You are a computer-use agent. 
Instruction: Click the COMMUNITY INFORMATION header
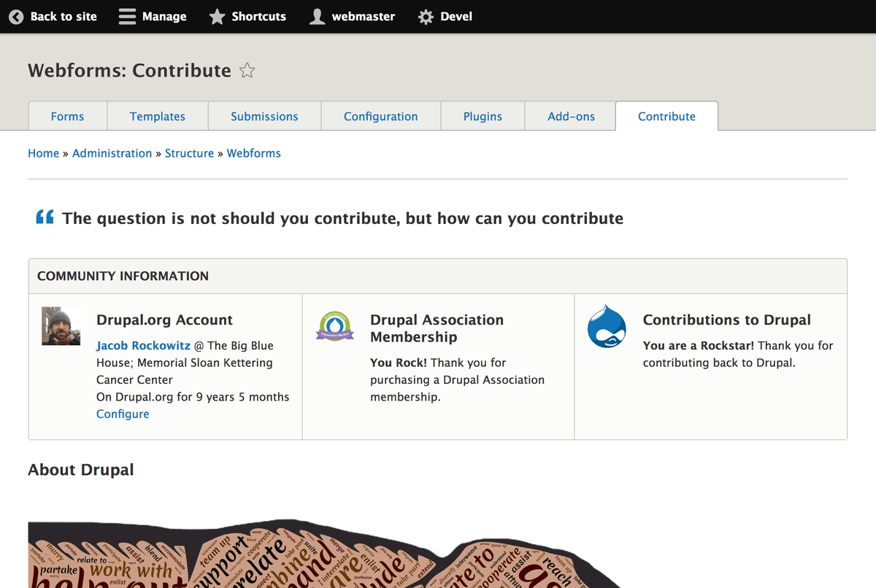coord(123,276)
